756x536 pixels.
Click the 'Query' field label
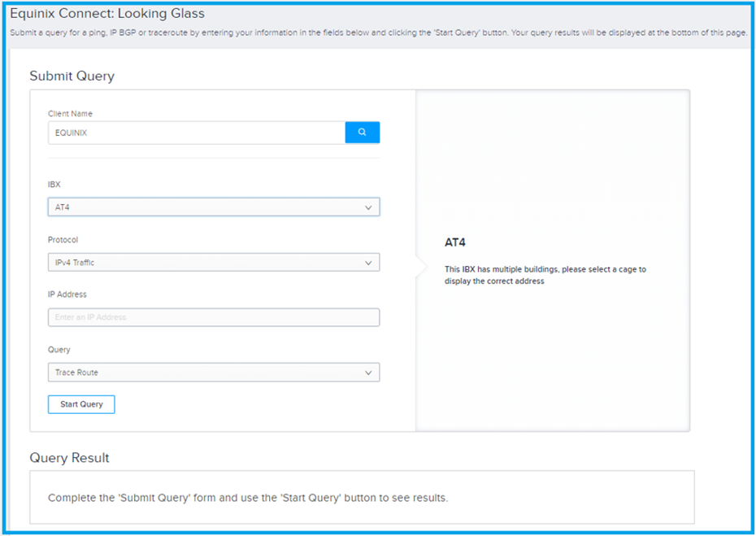pyautogui.click(x=59, y=350)
